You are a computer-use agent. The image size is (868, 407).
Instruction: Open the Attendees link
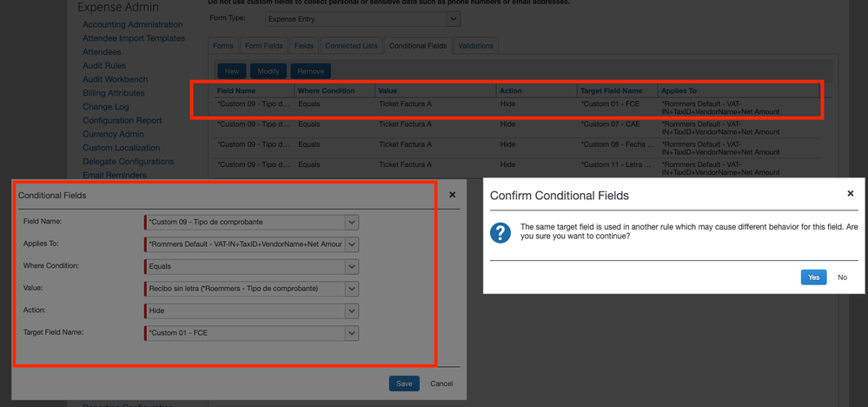click(x=102, y=52)
